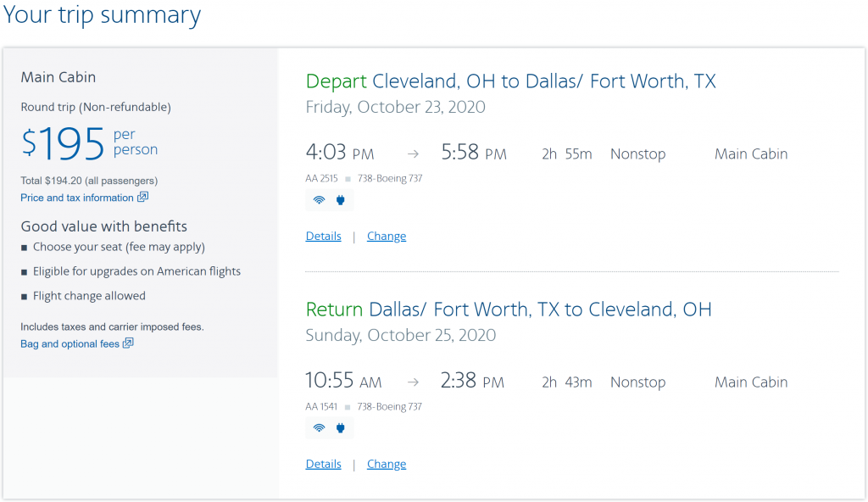Change the return Dallas to Cleveland flight

pos(387,464)
